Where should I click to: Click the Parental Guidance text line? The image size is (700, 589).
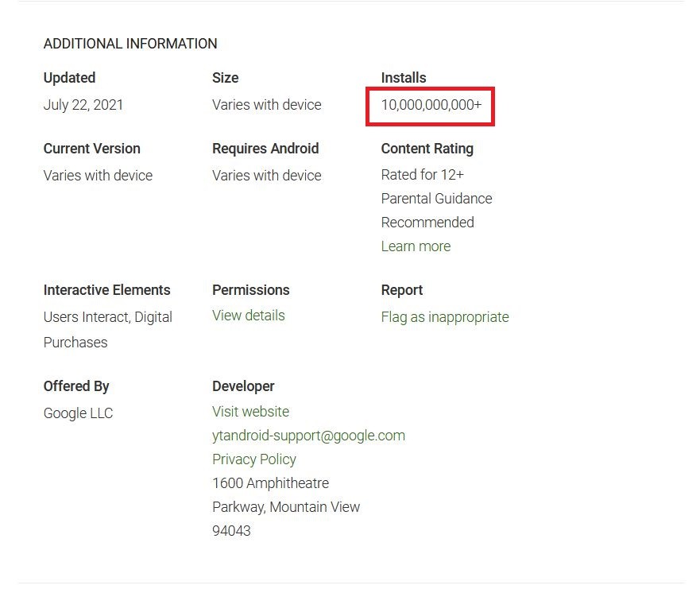[436, 198]
